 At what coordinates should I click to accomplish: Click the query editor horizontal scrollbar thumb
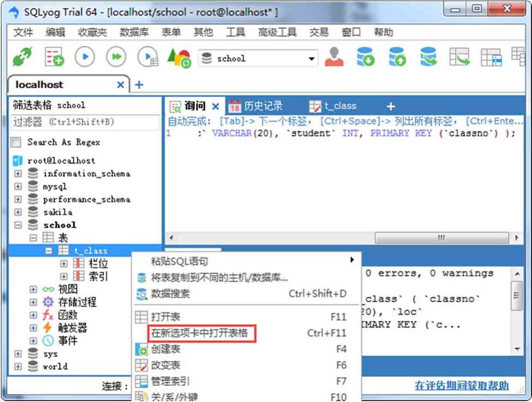[x=442, y=238]
